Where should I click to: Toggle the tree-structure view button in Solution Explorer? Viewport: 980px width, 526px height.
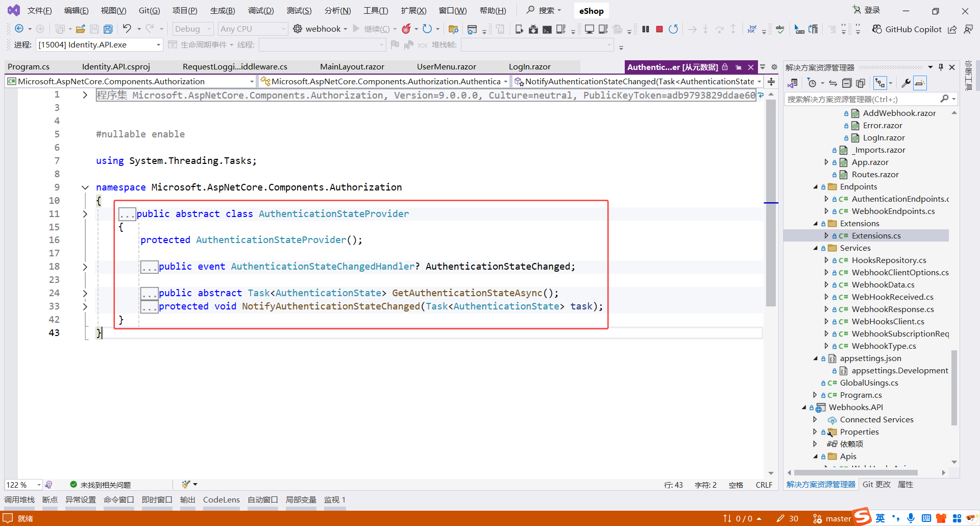click(x=880, y=83)
